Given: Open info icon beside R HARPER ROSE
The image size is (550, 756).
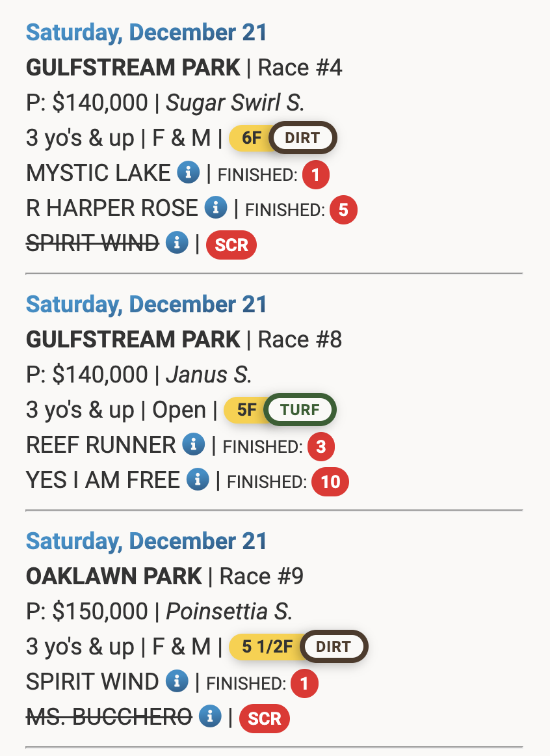Looking at the screenshot, I should click(215, 208).
